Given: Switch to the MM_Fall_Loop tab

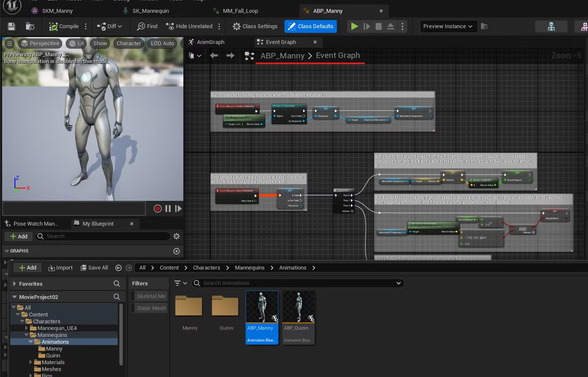Looking at the screenshot, I should 240,11.
